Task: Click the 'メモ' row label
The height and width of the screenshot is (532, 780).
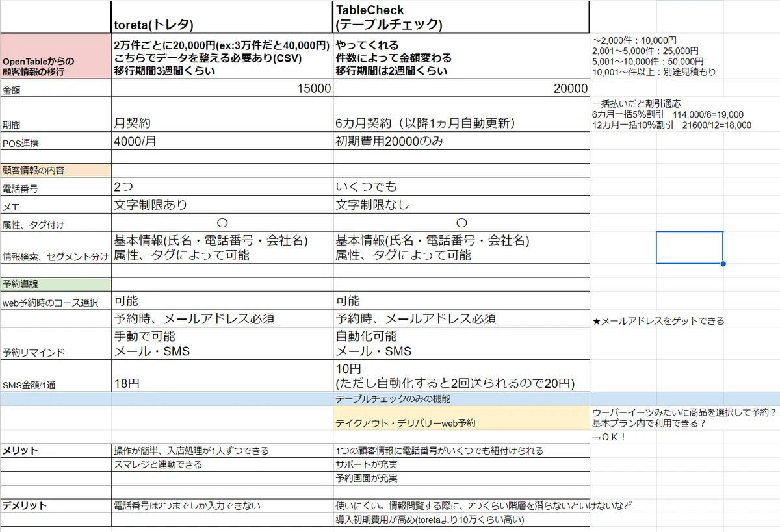Action: click(56, 205)
